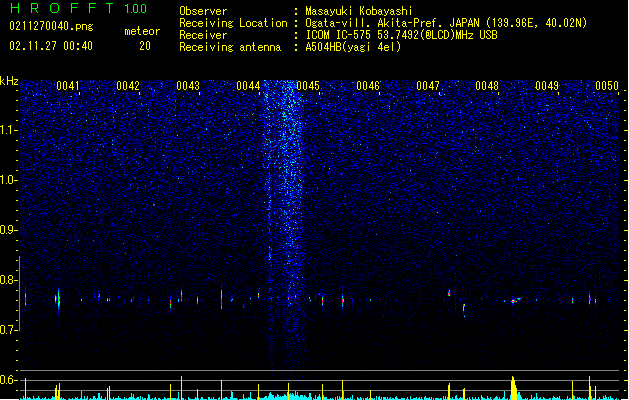Click time marker 0049
The height and width of the screenshot is (400, 629).
click(x=547, y=86)
